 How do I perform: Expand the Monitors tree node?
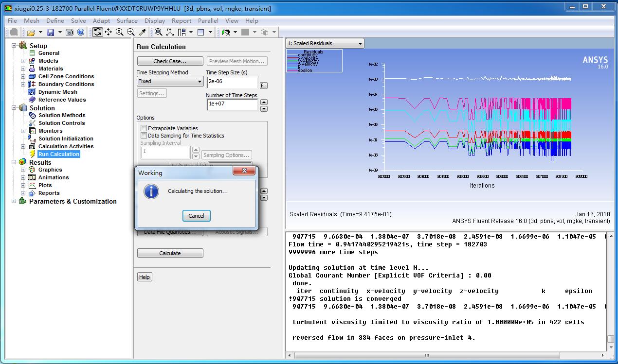23,131
